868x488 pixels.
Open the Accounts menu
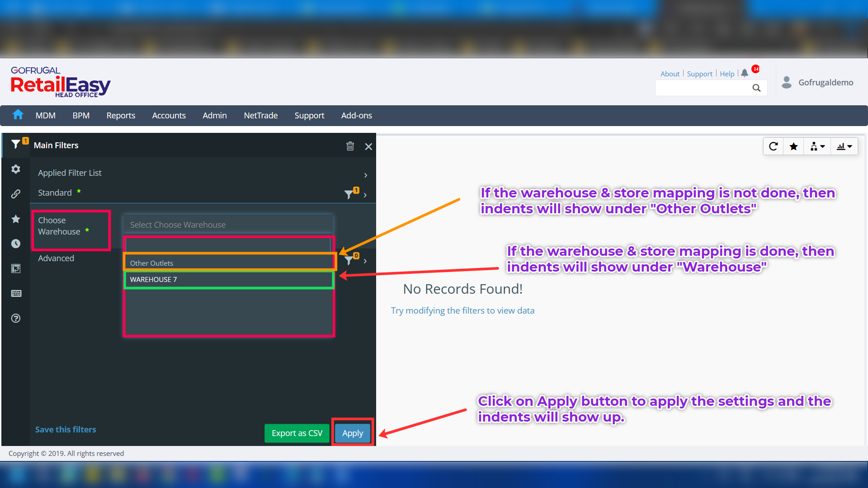tap(169, 115)
